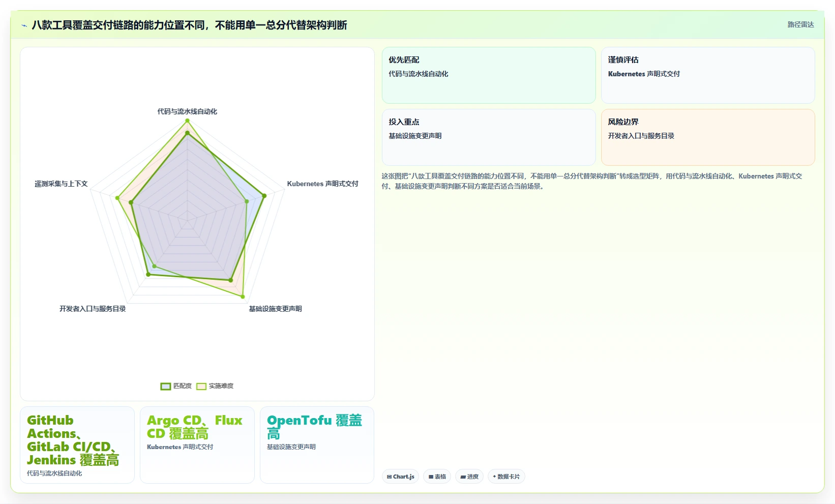Click 开发者入口与服务目录 text in 风险边界 card
This screenshot has width=835, height=504.
641,136
